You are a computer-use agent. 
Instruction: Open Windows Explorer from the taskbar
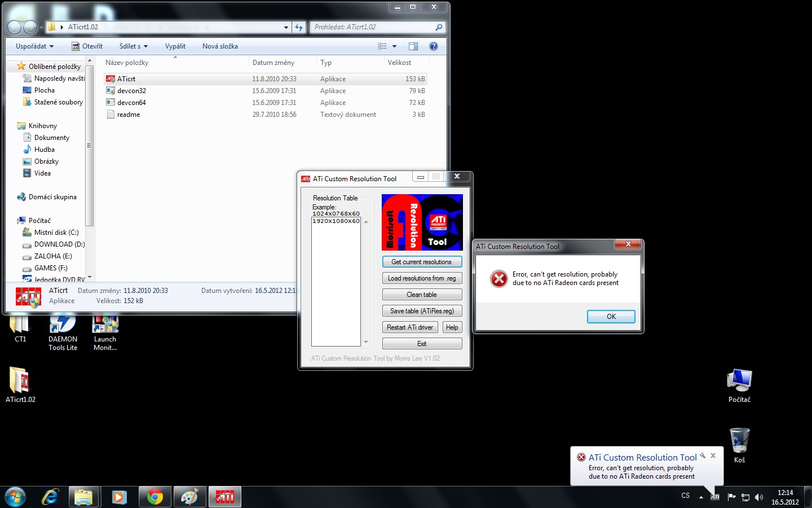[84, 497]
